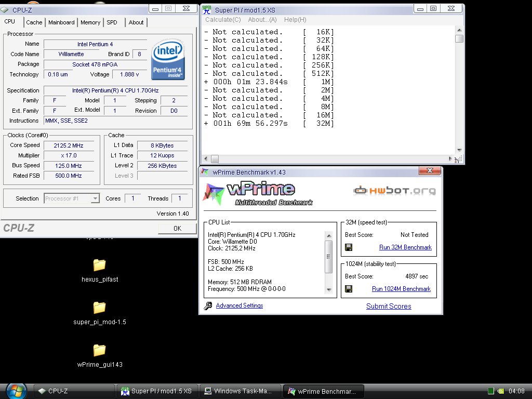Click the 1M result line 23.844s
The width and height of the screenshot is (532, 399).
click(x=269, y=82)
